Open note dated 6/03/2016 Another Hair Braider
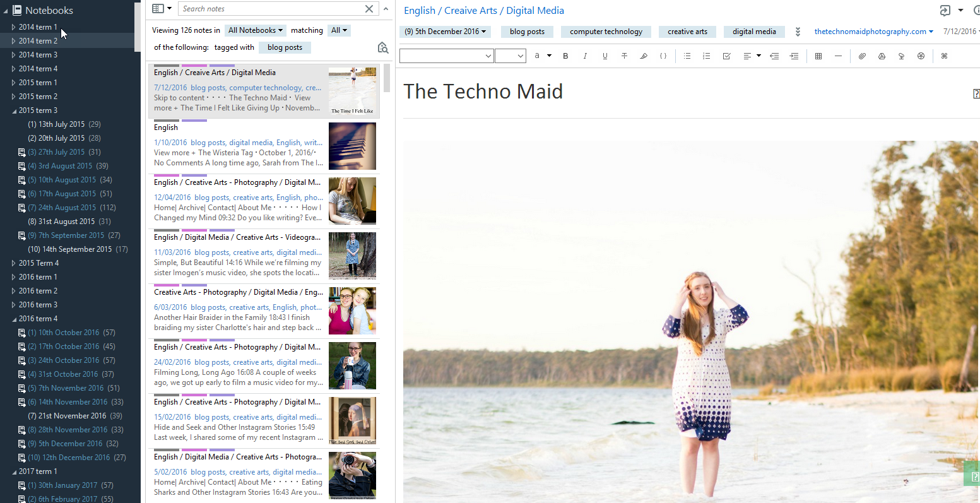 (x=264, y=311)
